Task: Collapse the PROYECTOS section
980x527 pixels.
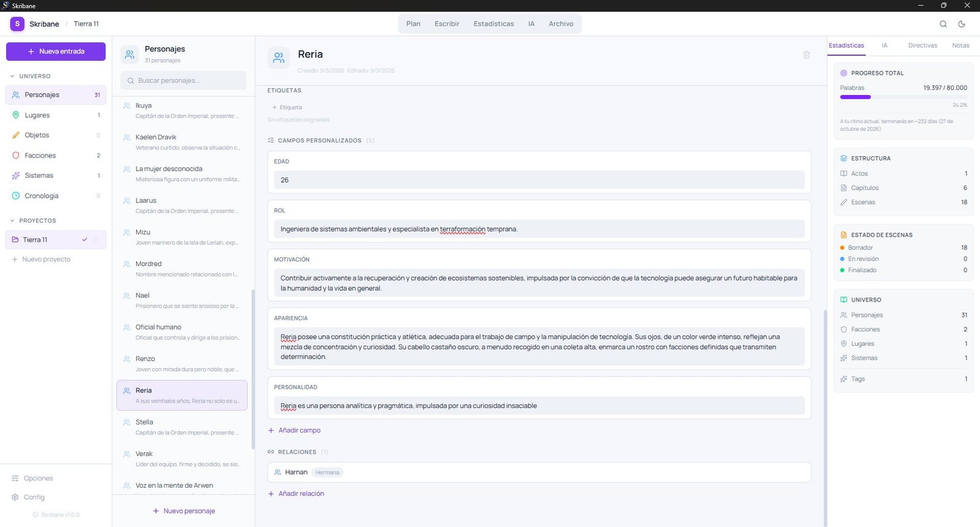Action: click(12, 221)
